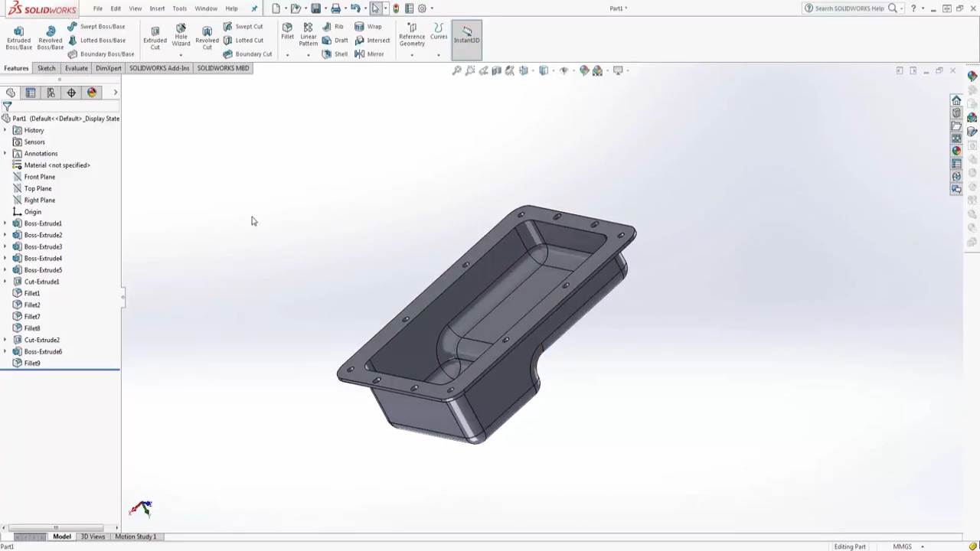980x551 pixels.
Task: Open the FeatureManager Design Tree tab icon
Action: [x=11, y=93]
